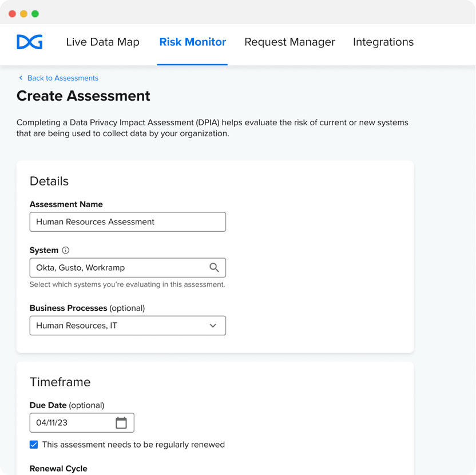Open the calendar picker icon for Due Date

coord(121,423)
